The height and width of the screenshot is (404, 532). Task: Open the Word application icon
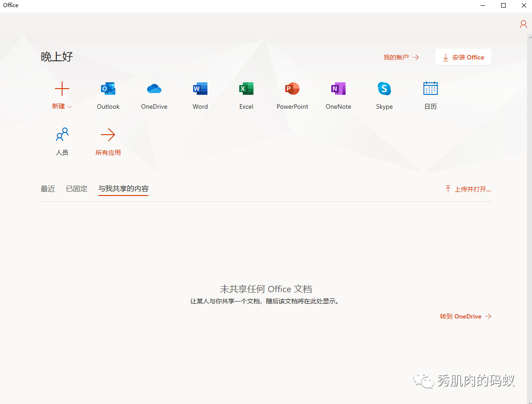click(x=200, y=89)
